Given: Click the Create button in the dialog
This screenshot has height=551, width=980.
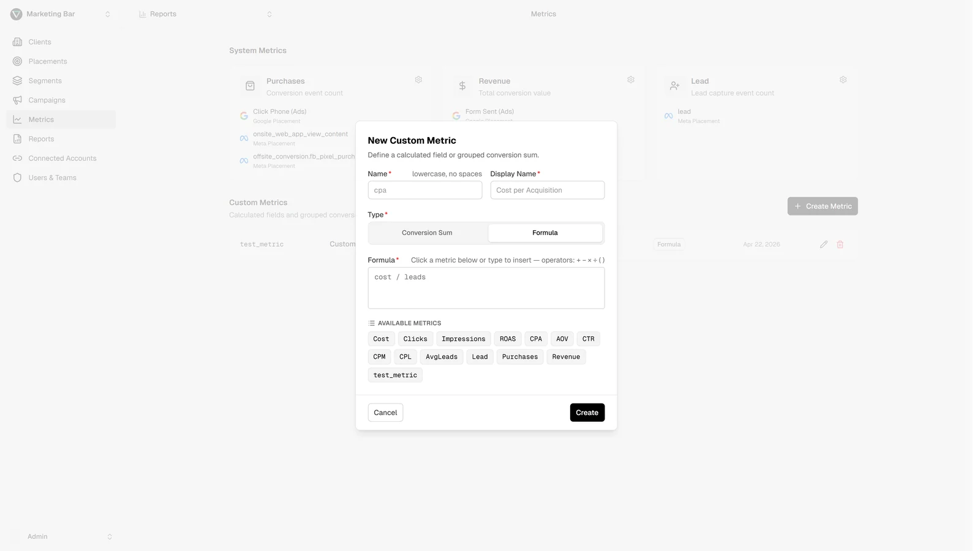Looking at the screenshot, I should tap(587, 413).
